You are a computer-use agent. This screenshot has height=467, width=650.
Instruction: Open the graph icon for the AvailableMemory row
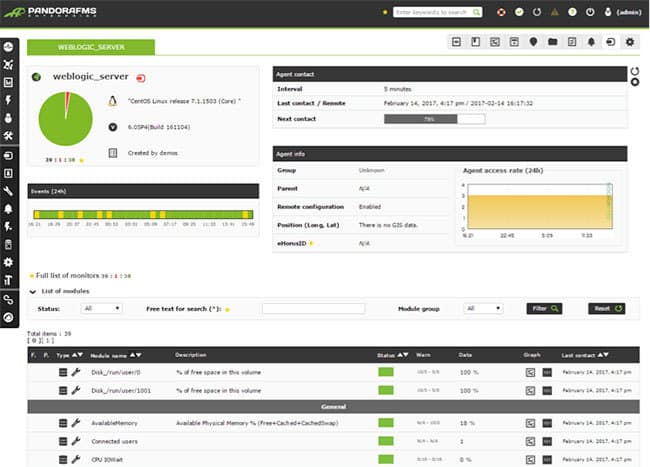[530, 423]
